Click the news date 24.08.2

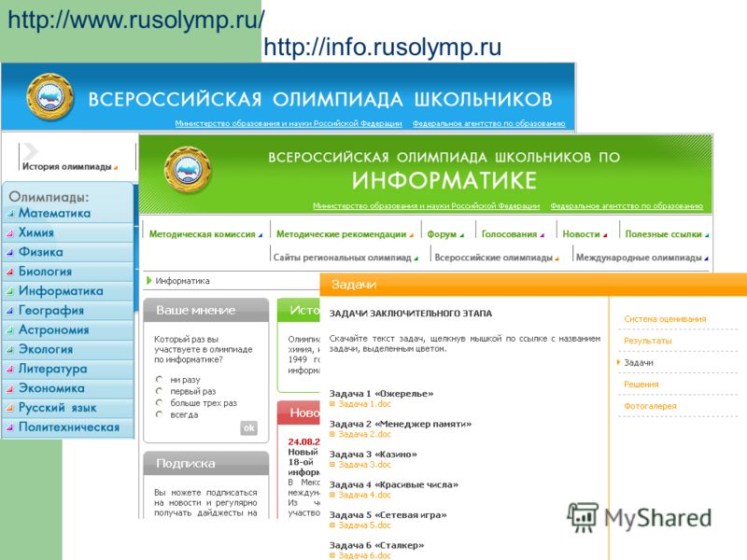303,441
